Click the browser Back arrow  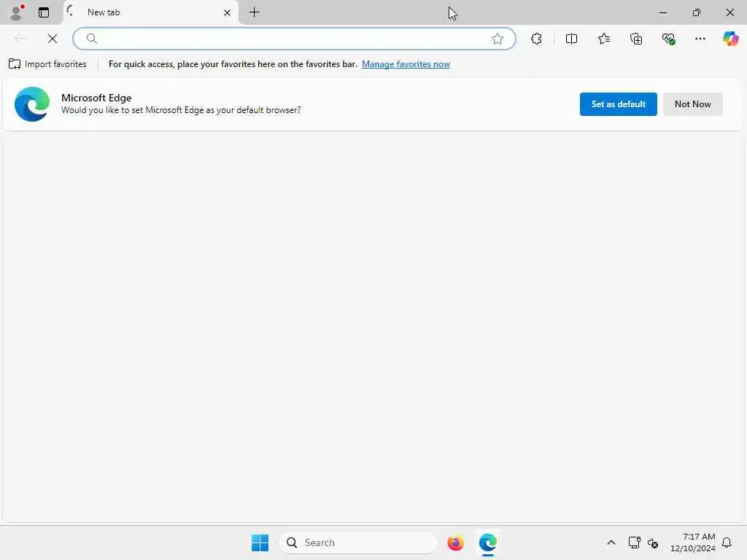pyautogui.click(x=20, y=39)
